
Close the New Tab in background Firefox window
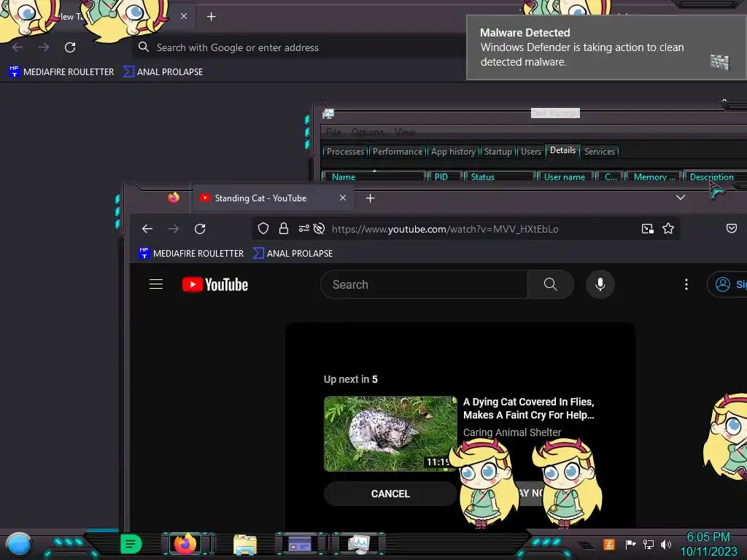pos(184,16)
